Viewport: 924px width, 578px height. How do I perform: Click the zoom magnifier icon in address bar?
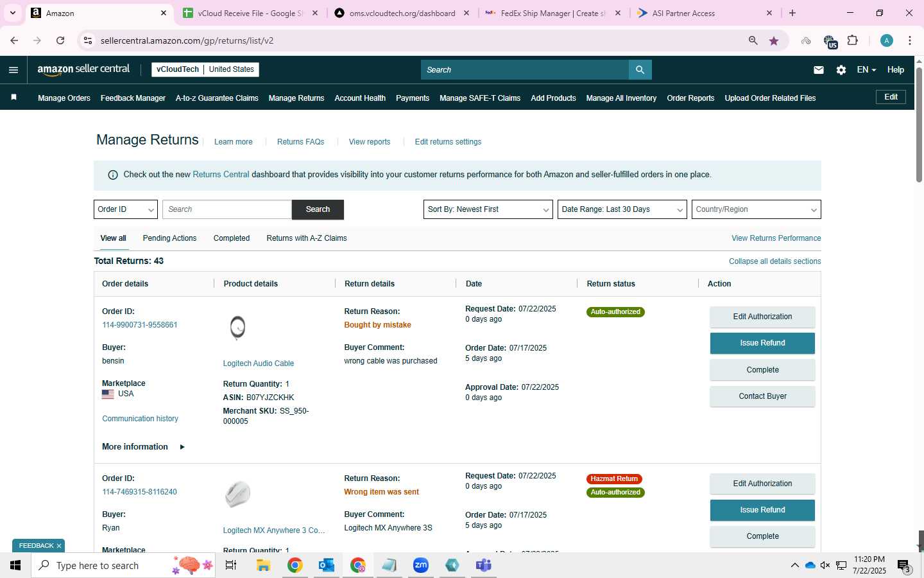753,40
